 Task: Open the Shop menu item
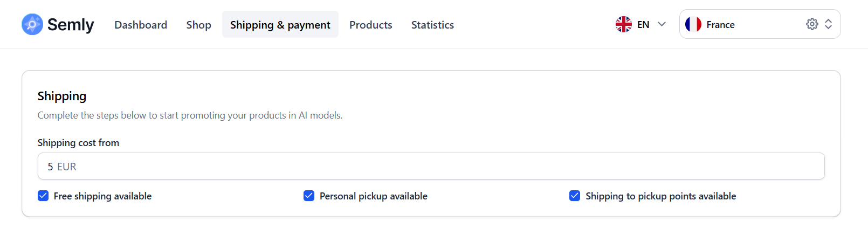[198, 25]
